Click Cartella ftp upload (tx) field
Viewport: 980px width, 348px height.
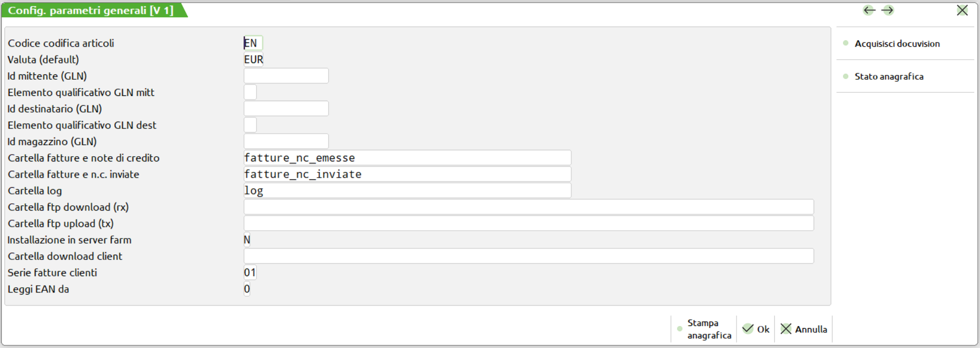coord(528,223)
